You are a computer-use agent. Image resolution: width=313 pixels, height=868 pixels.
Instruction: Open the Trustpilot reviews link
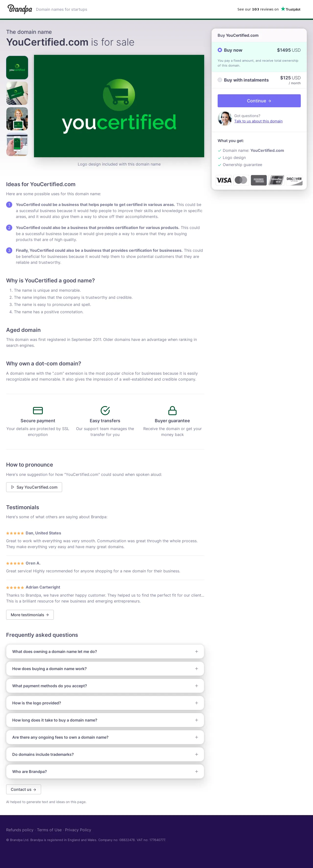[268, 9]
